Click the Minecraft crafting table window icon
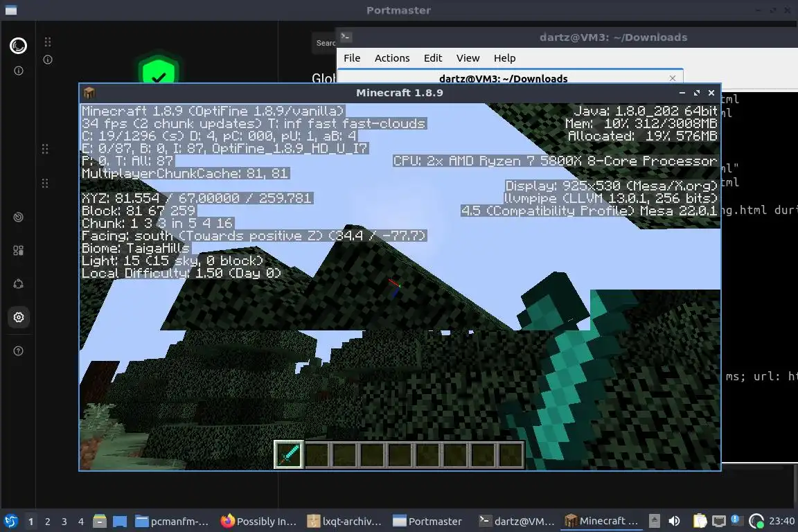The height and width of the screenshot is (532, 798). 89,93
